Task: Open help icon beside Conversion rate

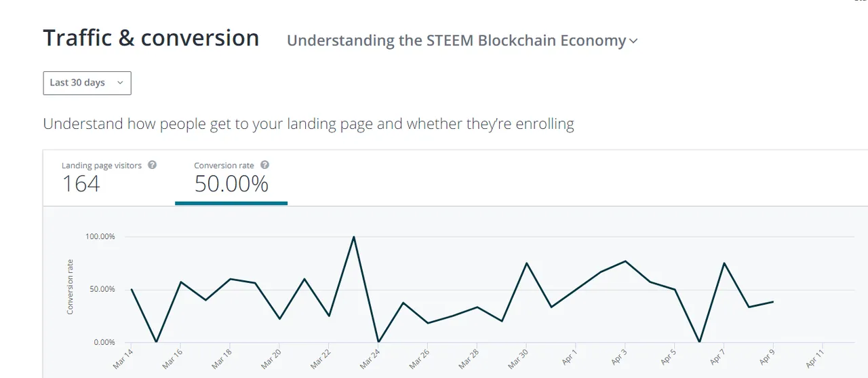Action: click(264, 165)
